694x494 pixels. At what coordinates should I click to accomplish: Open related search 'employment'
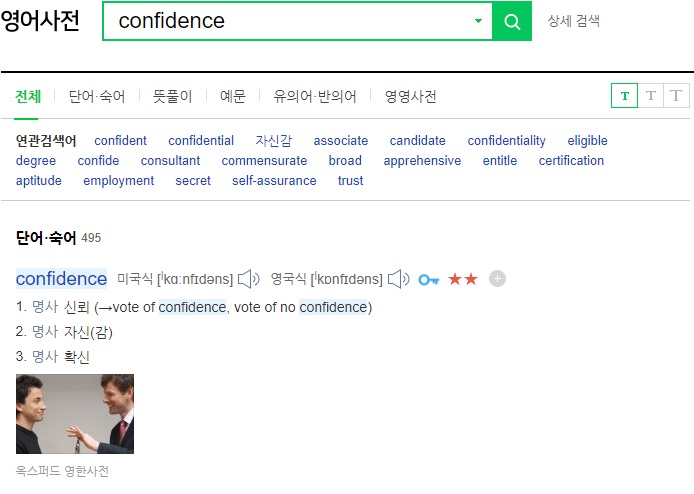tap(119, 181)
